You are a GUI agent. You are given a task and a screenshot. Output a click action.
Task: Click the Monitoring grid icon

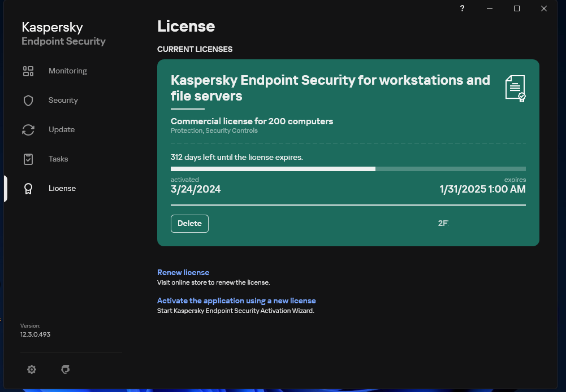[x=28, y=71]
